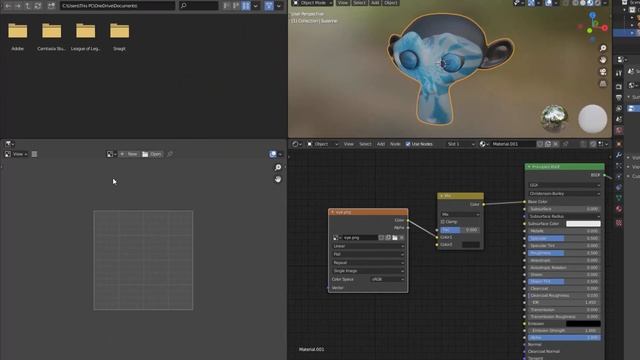640x360 pixels.
Task: Click the file browser path field
Action: point(118,6)
